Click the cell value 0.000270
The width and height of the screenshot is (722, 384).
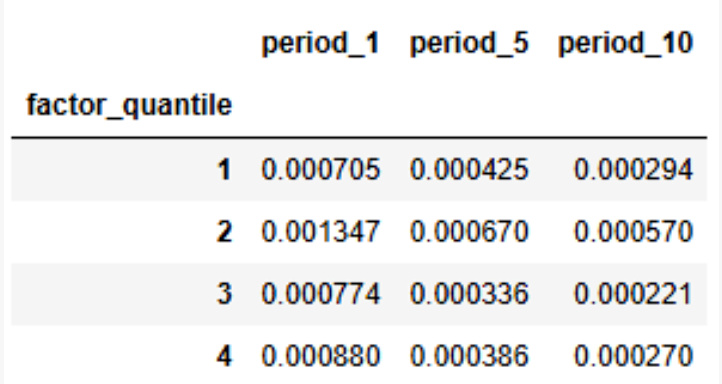pyautogui.click(x=633, y=356)
